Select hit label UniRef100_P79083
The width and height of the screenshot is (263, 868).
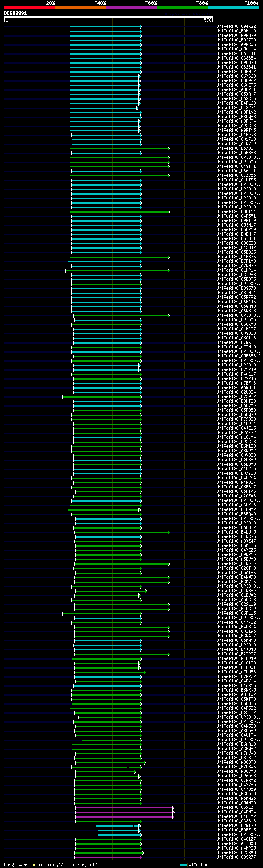click(236, 419)
